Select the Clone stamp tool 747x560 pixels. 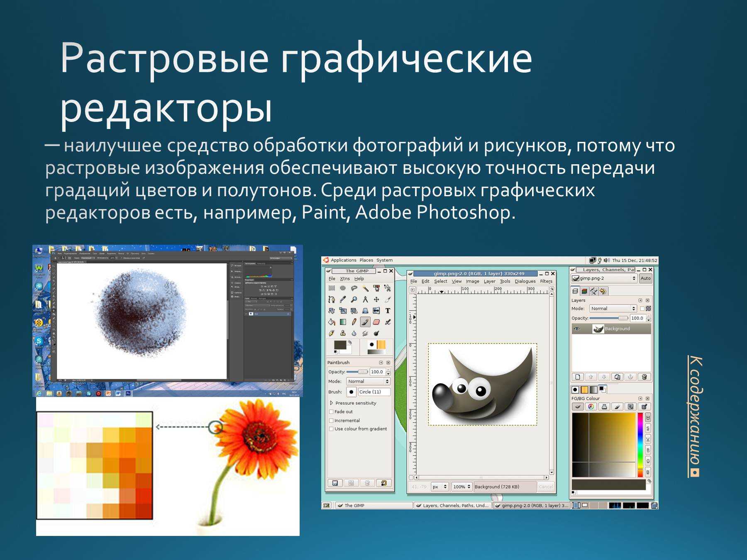tap(343, 333)
